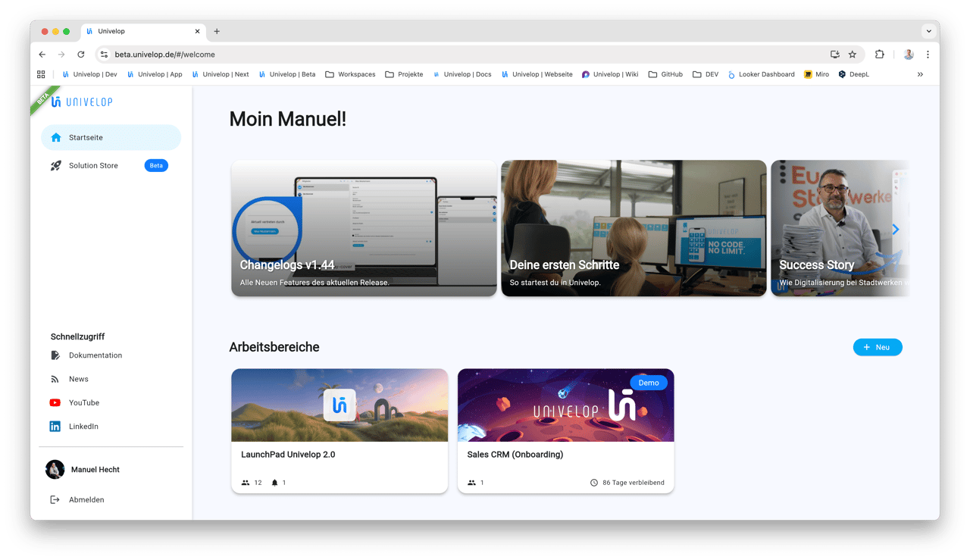Click members icon on Sales CRM card
970x560 pixels.
472,483
